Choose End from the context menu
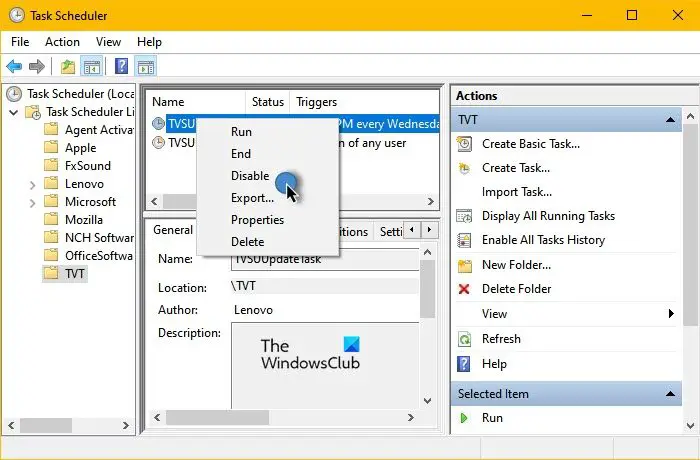The width and height of the screenshot is (700, 460). click(x=268, y=154)
